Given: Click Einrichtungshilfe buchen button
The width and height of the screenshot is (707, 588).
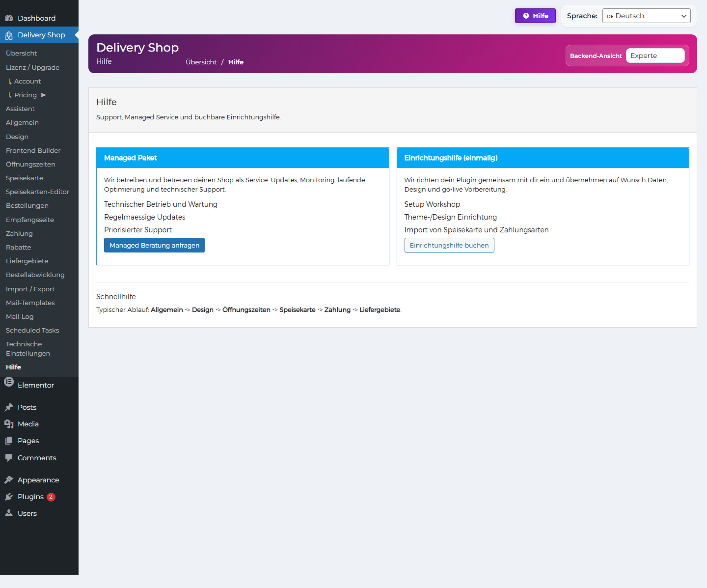Looking at the screenshot, I should coord(449,245).
